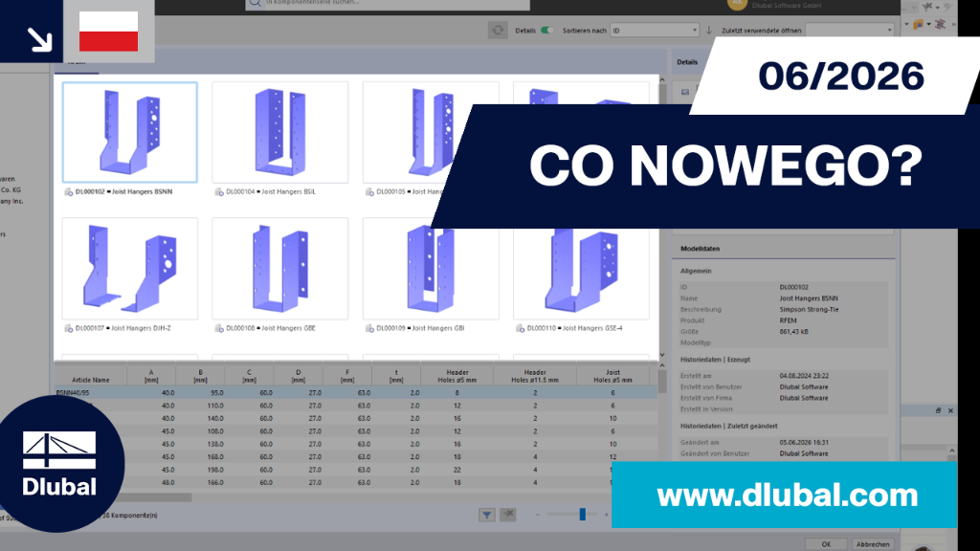Viewport: 980px width, 551px height.
Task: Click the thumbnail list scroll-down arrow
Action: pyautogui.click(x=662, y=355)
